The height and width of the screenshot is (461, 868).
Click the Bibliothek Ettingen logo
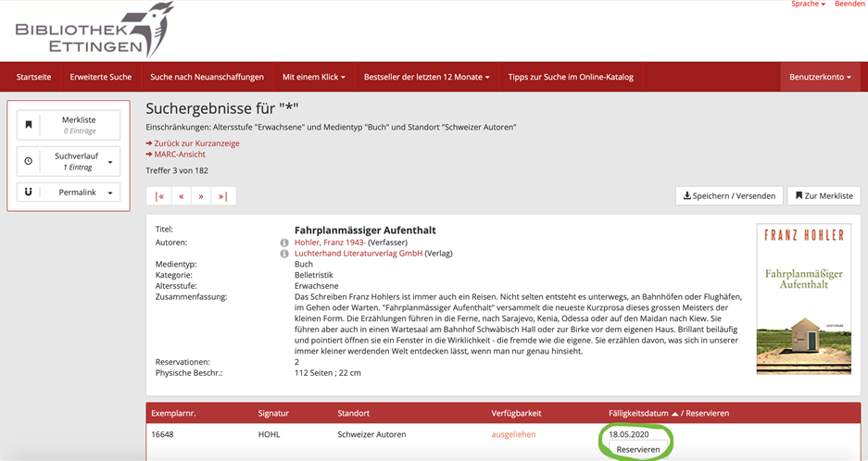click(93, 31)
